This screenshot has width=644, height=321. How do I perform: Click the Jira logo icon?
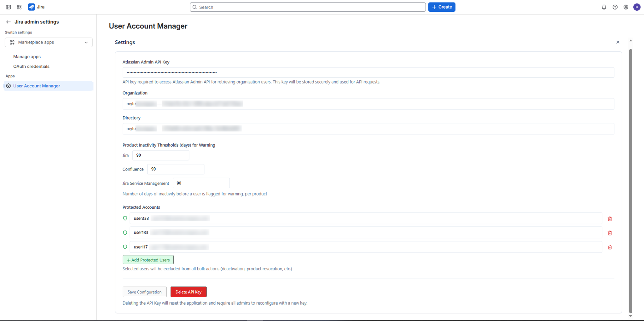coord(31,7)
